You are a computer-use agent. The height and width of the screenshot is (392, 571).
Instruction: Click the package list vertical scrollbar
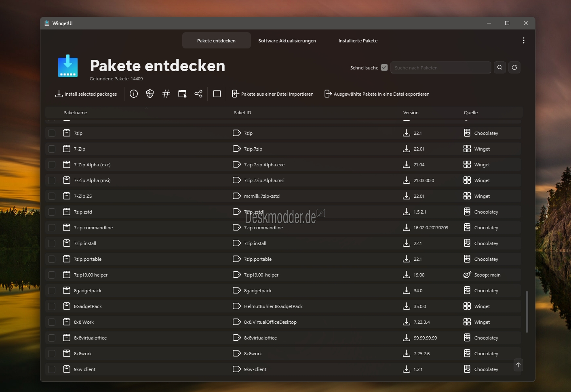[x=527, y=312]
